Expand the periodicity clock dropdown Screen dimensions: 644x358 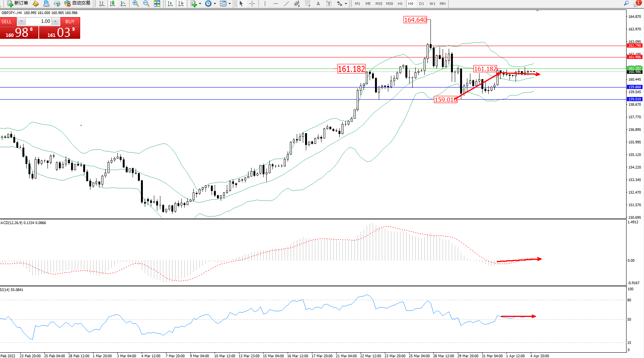[215, 3]
